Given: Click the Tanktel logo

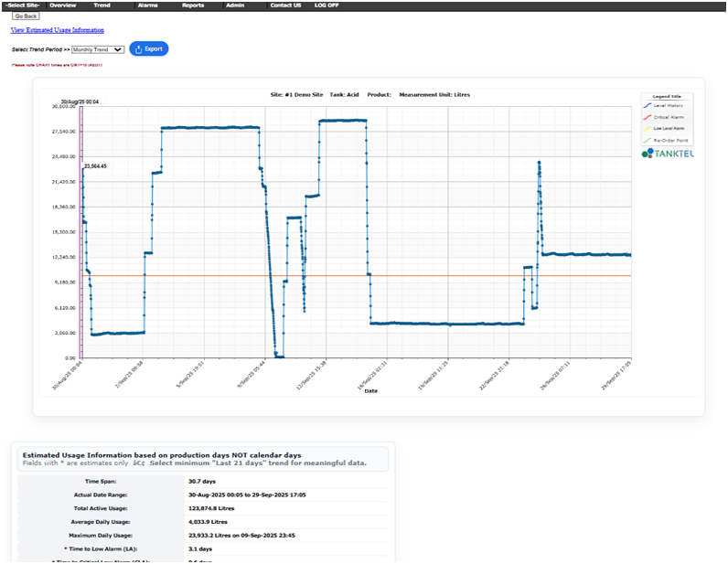Looking at the screenshot, I should pyautogui.click(x=668, y=154).
